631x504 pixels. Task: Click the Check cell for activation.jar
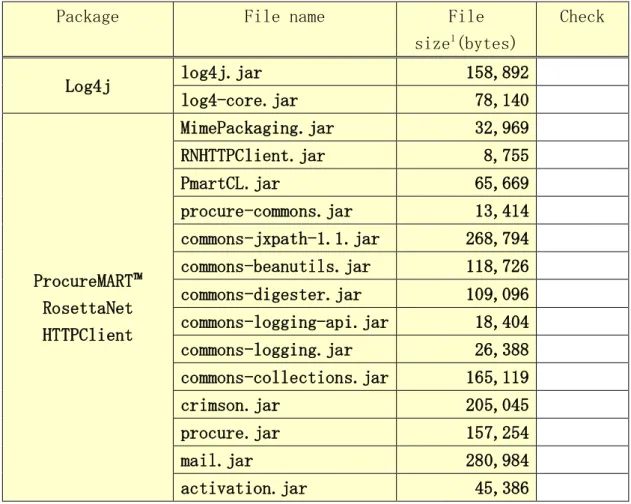point(582,488)
